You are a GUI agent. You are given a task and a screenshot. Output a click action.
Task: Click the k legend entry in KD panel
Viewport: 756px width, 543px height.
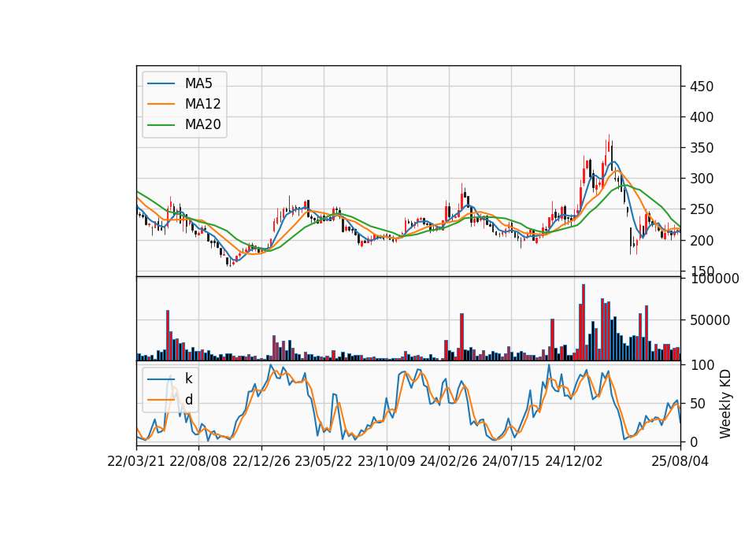(x=188, y=379)
